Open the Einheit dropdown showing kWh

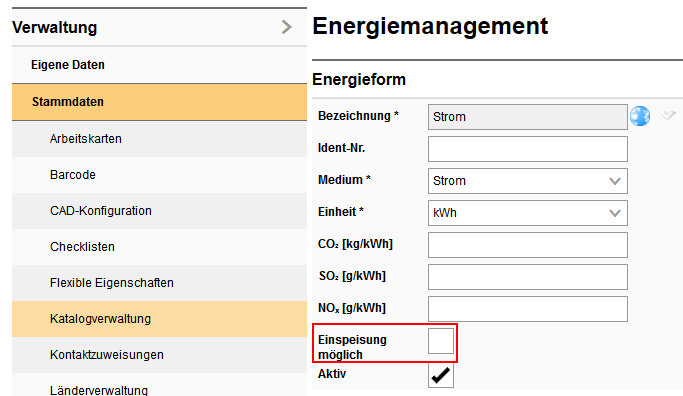tap(527, 213)
